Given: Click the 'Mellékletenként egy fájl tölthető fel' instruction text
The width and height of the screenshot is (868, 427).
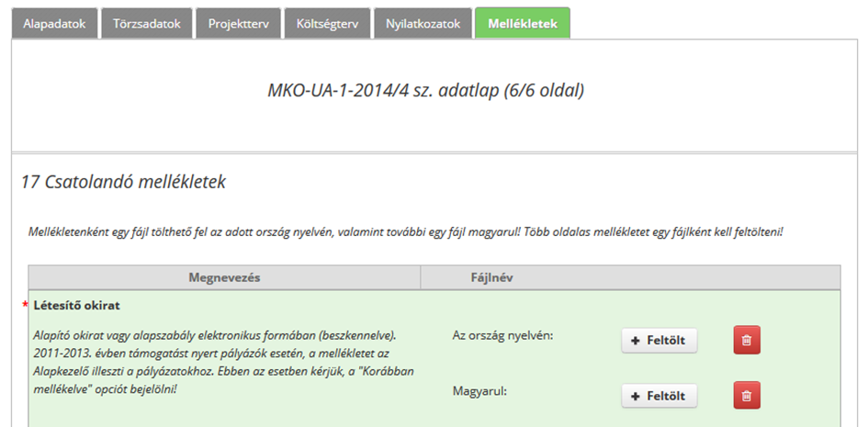Looking at the screenshot, I should tap(405, 231).
